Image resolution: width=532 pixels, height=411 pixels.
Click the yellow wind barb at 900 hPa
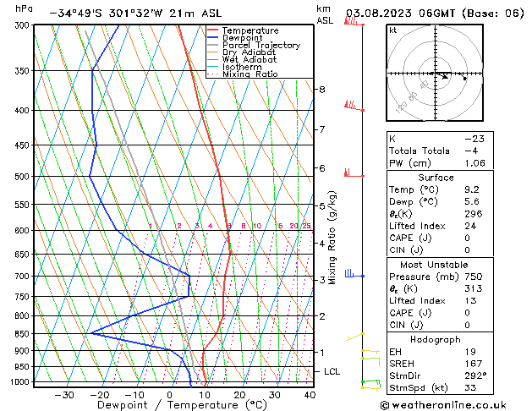tap(370, 351)
